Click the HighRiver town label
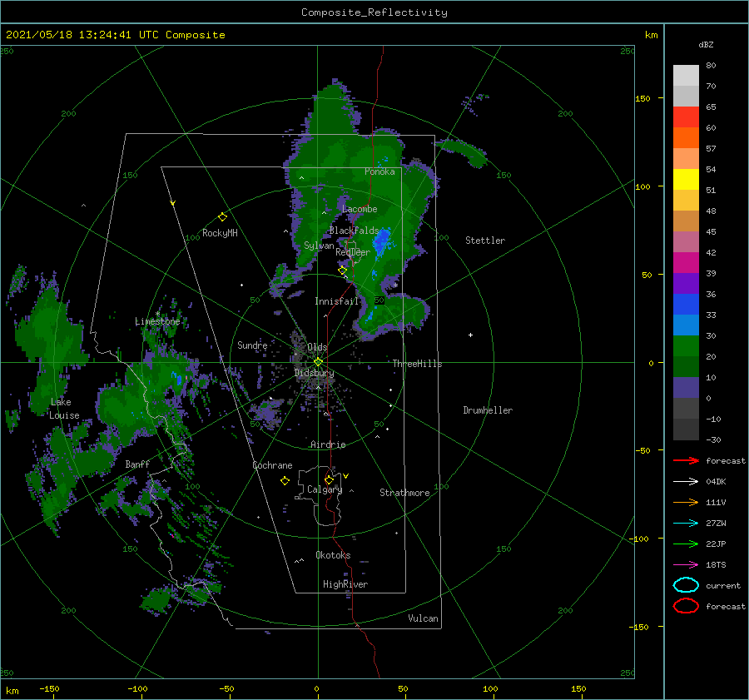 click(x=345, y=584)
